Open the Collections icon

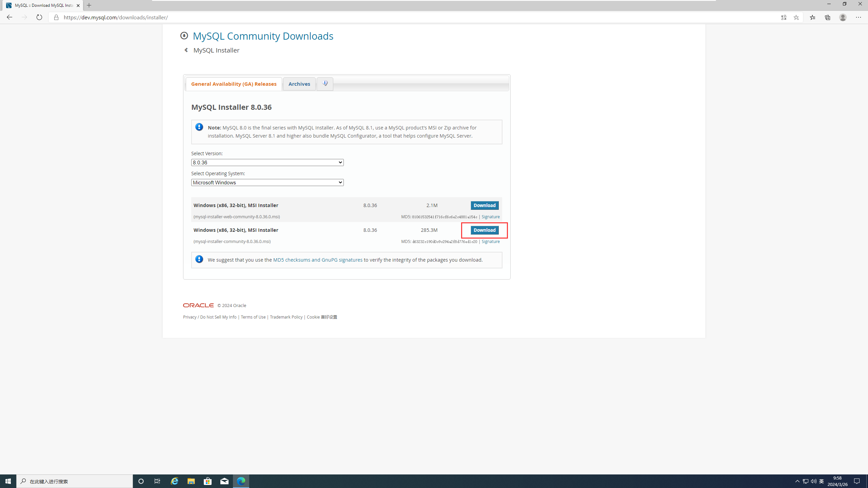point(828,17)
